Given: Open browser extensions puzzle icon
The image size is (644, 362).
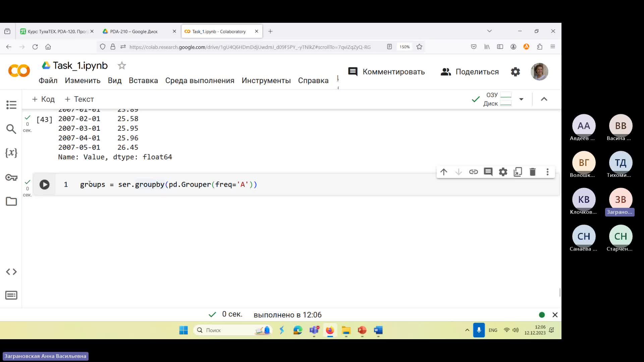Looking at the screenshot, I should coord(540,47).
